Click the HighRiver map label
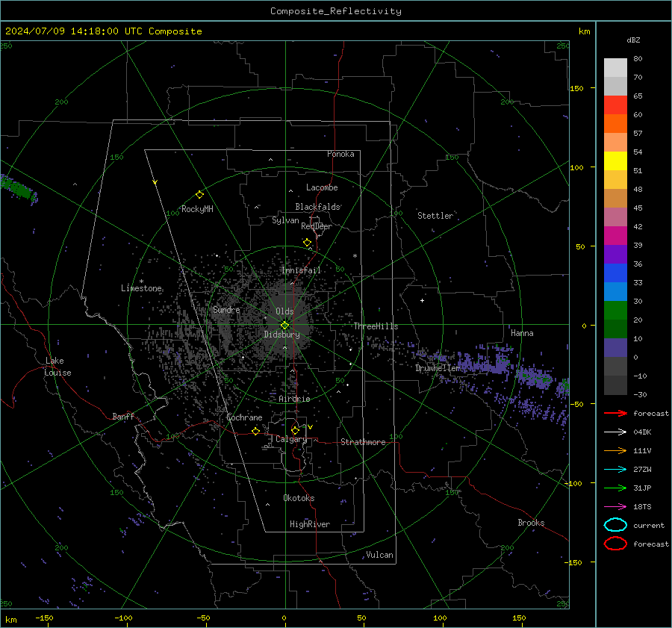This screenshot has width=672, height=628. tap(310, 524)
